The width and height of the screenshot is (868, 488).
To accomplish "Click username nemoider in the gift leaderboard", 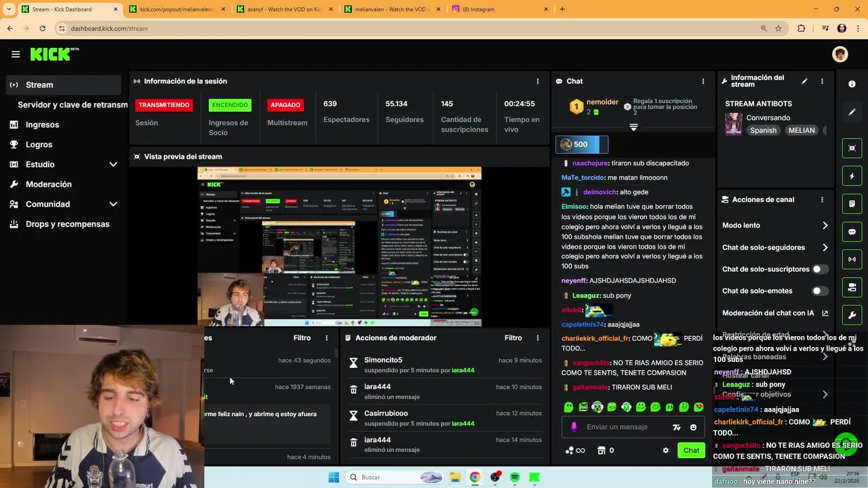I will 602,102.
